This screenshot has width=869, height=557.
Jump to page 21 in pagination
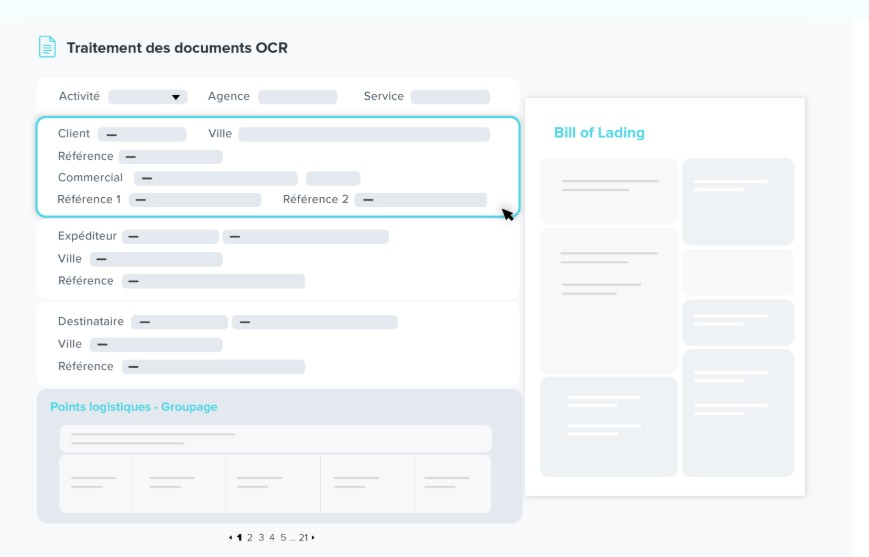303,538
